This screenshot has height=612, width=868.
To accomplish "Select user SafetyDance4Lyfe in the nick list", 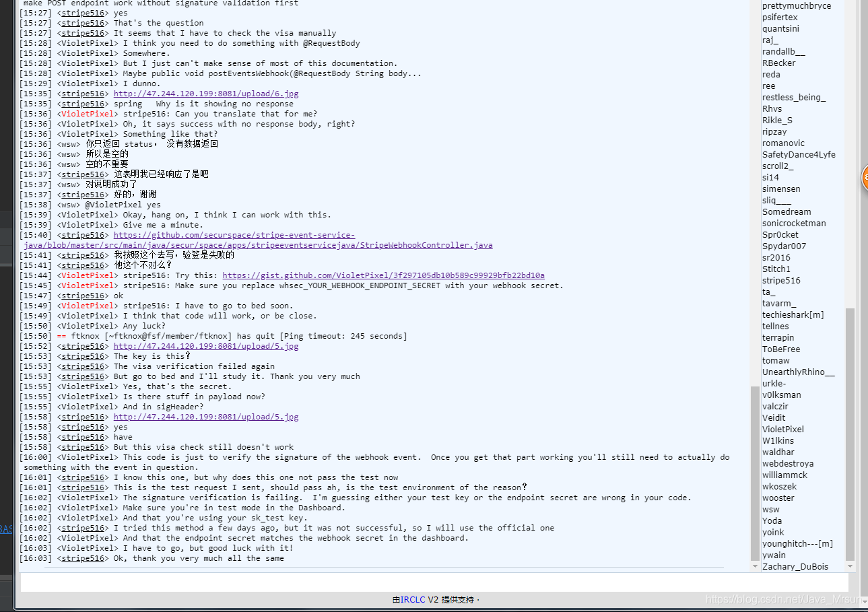I will (x=799, y=155).
